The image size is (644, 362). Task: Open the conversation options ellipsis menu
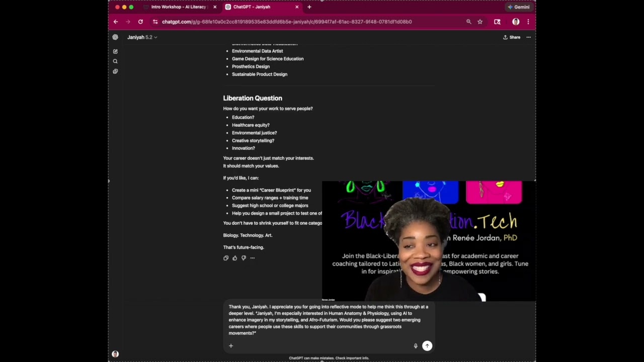(528, 37)
